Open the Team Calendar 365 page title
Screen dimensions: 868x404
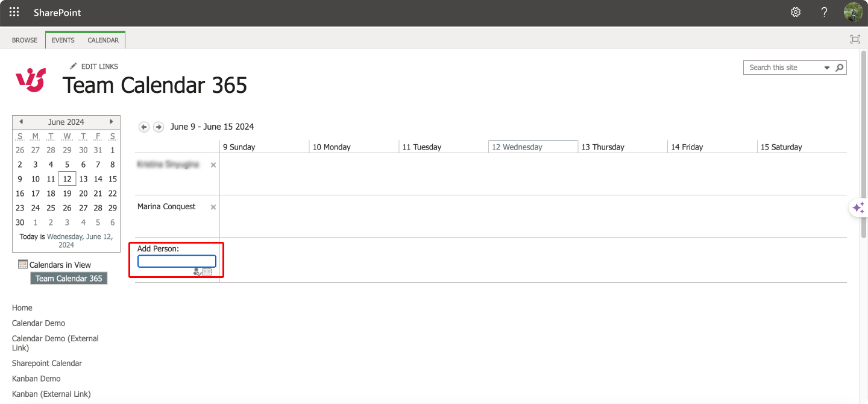tap(155, 85)
